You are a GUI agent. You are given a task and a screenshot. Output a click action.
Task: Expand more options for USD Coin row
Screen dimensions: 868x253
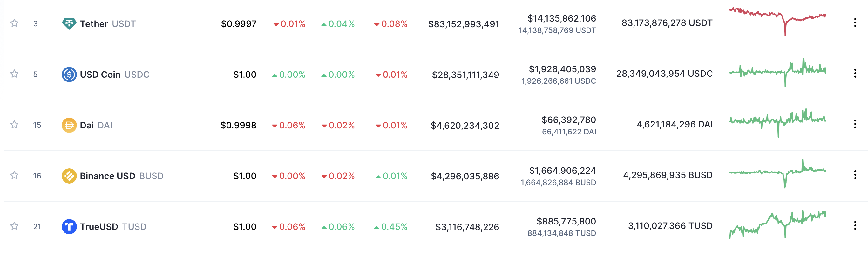855,73
